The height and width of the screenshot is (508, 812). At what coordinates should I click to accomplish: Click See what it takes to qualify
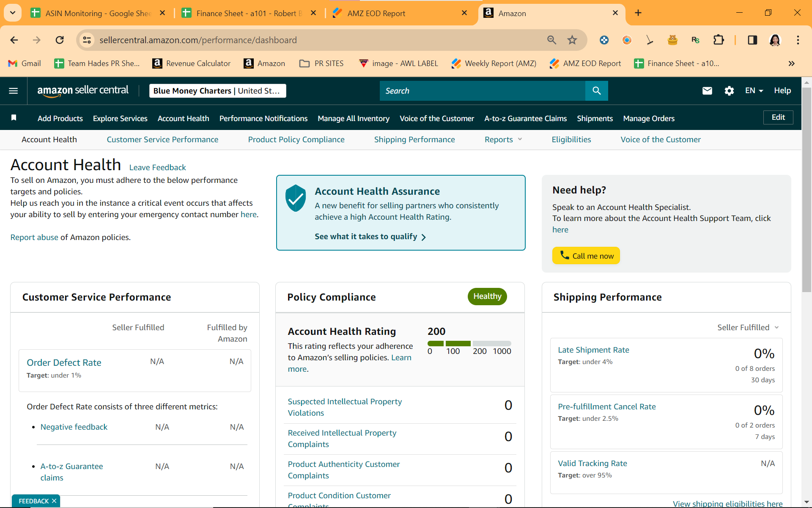pyautogui.click(x=370, y=237)
